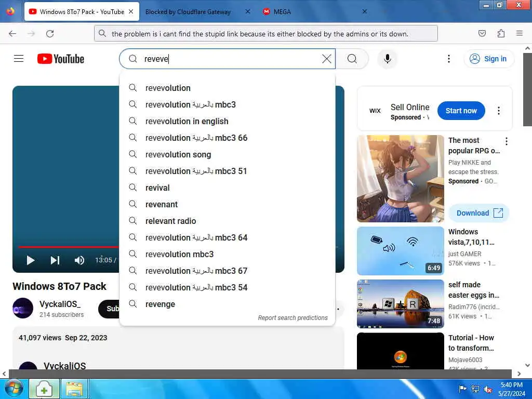This screenshot has height=399, width=532.
Task: Start voice search with the microphone icon
Action: click(x=387, y=59)
